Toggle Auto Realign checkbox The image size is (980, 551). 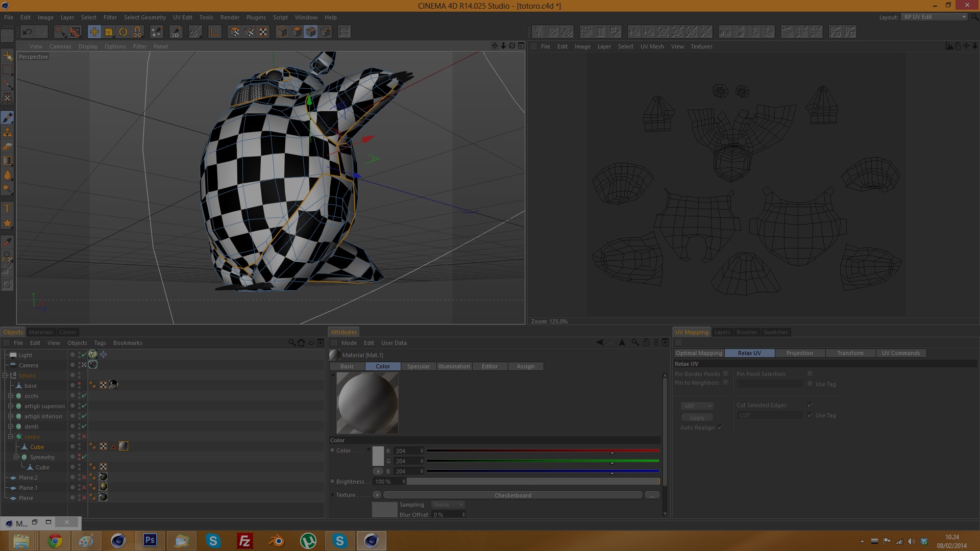coord(720,428)
